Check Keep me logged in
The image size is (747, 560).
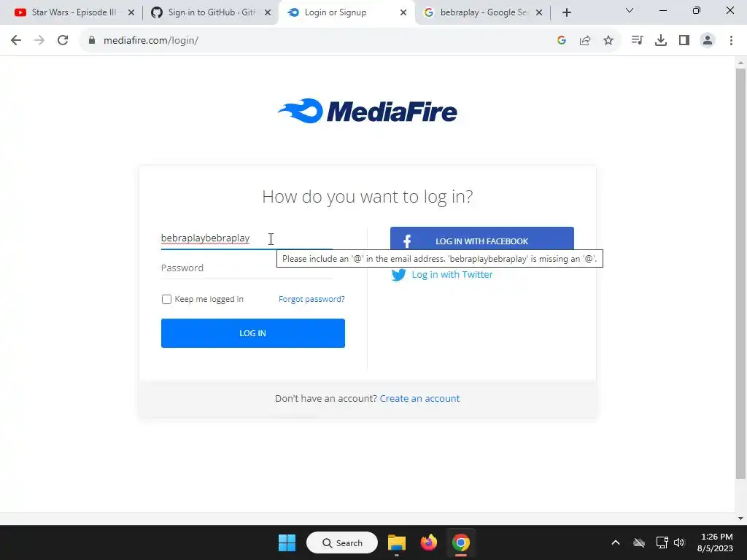tap(166, 299)
